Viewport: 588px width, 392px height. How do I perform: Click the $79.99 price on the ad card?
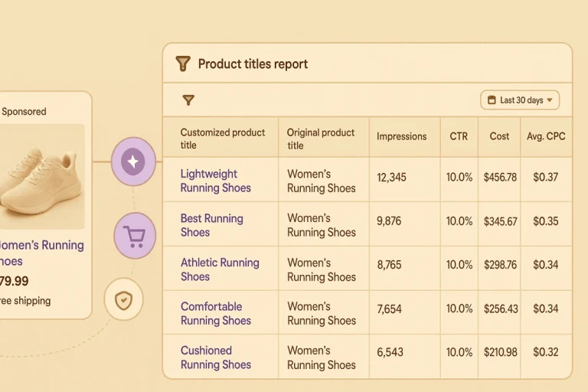[15, 281]
